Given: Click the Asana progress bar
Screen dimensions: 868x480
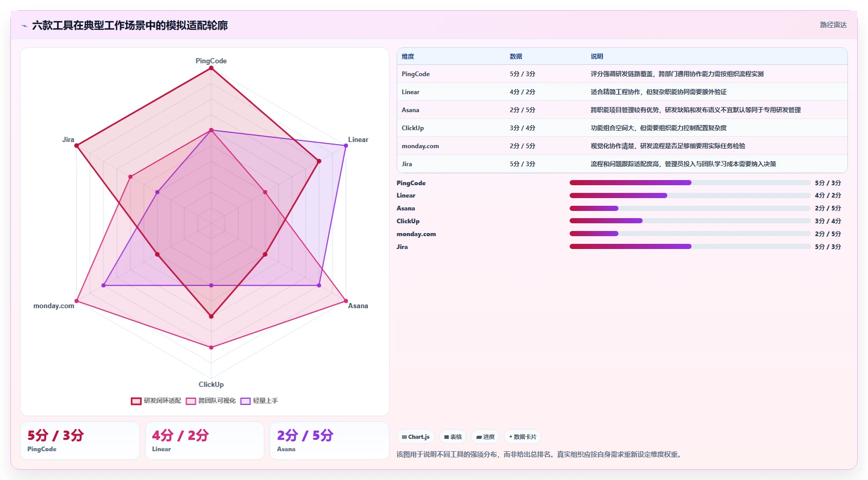Looking at the screenshot, I should [690, 208].
